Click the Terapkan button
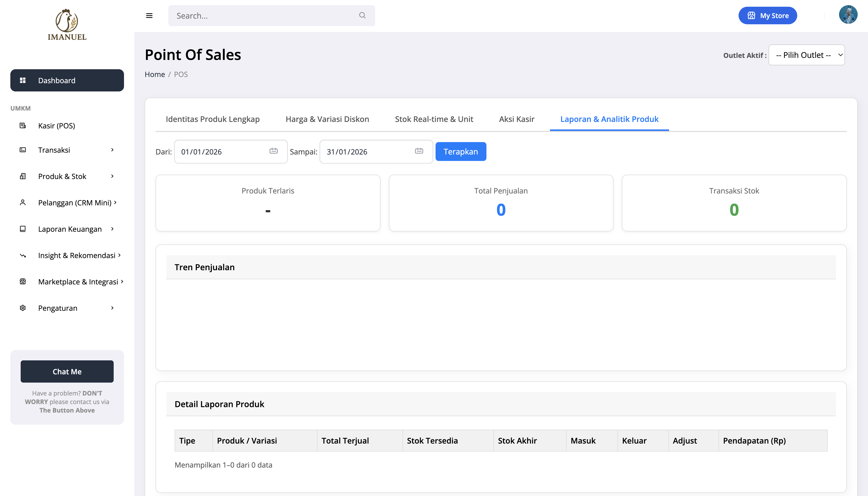 [x=461, y=152]
